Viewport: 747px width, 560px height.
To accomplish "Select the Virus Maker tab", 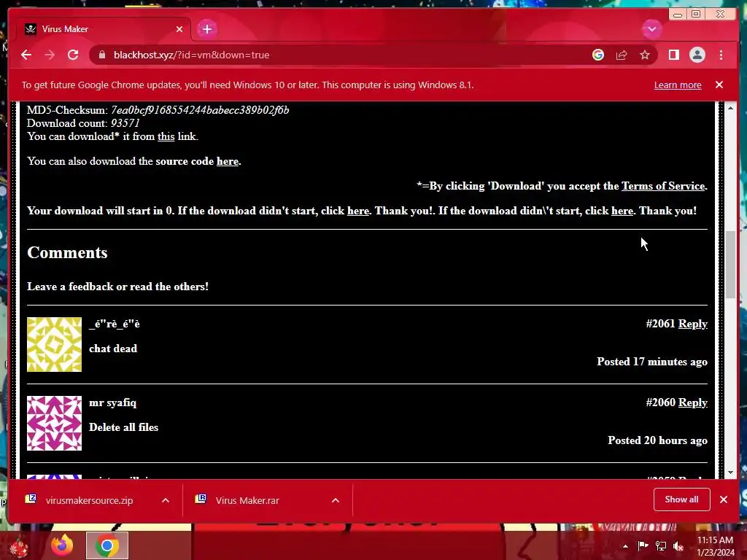I will pyautogui.click(x=104, y=29).
